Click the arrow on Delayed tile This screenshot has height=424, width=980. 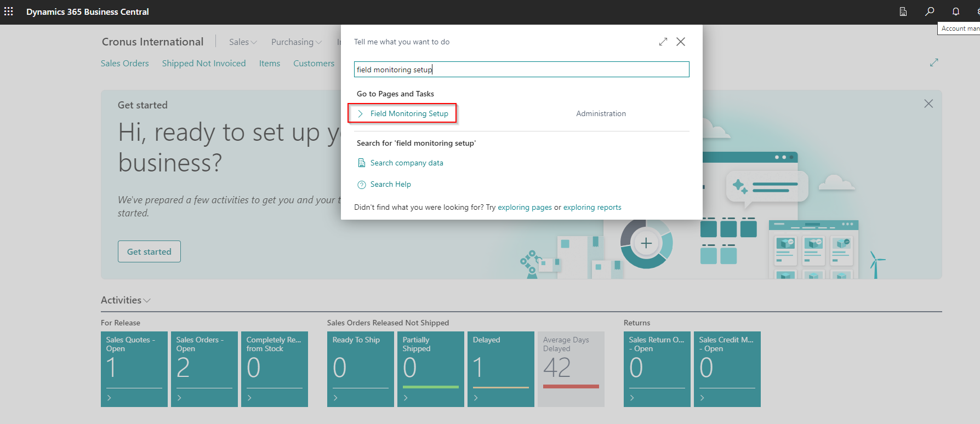click(x=476, y=398)
